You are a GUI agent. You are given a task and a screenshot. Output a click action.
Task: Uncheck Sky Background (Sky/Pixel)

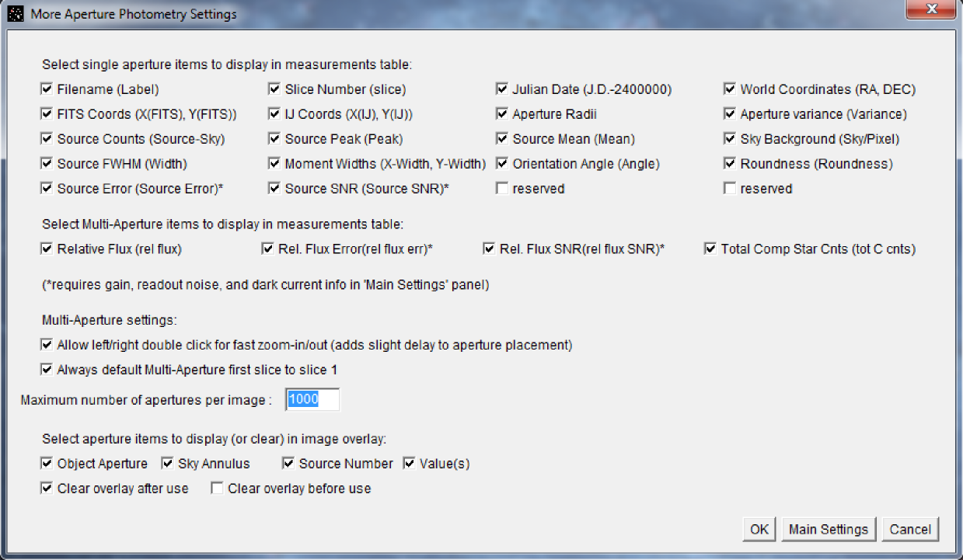730,139
